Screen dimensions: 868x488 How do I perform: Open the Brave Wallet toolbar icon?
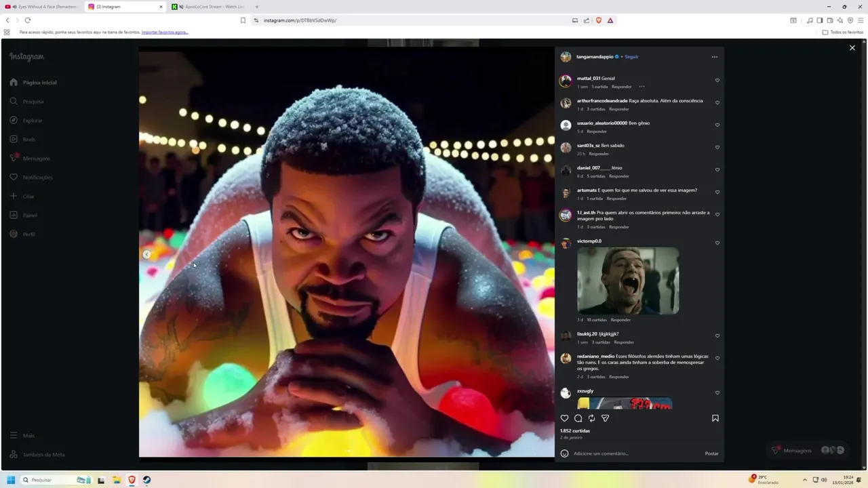coord(830,20)
